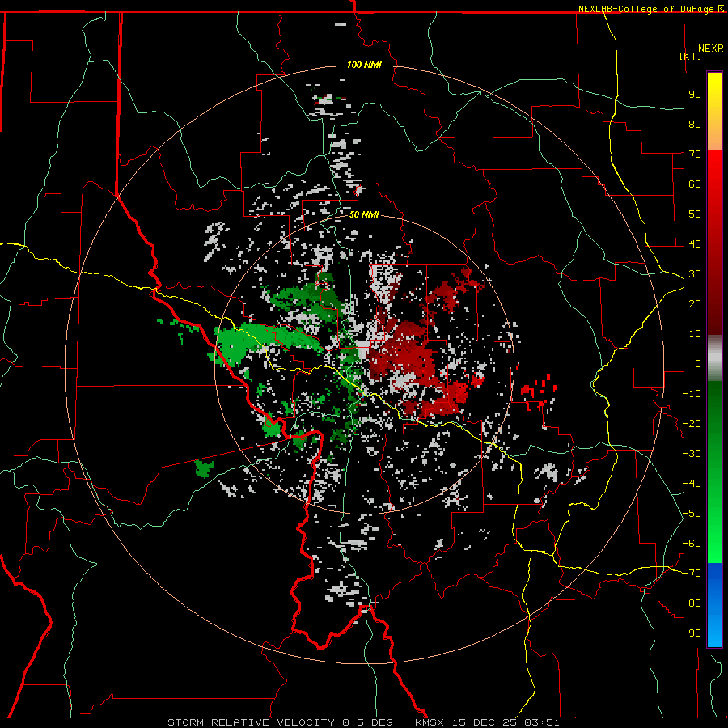Click the 60 value on velocity scale

(695, 184)
